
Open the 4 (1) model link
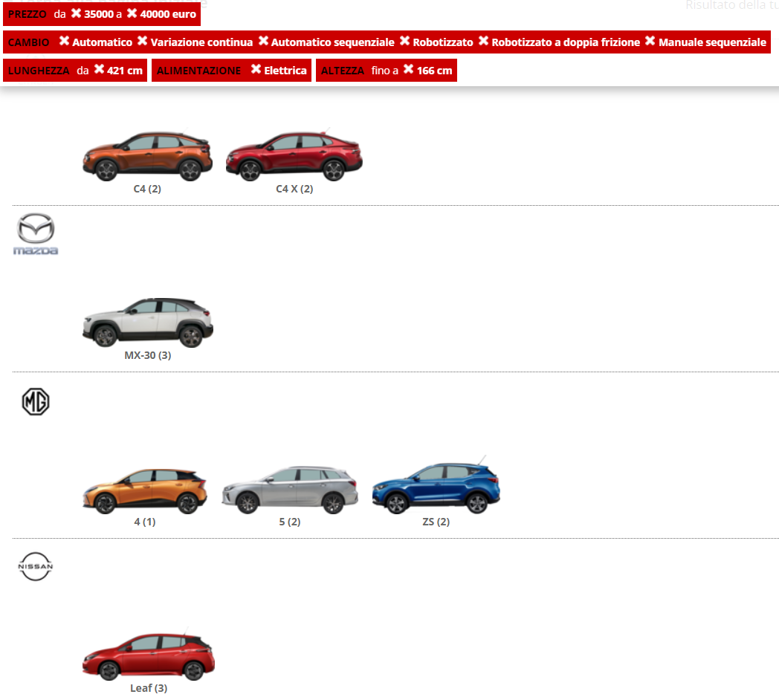point(145,522)
